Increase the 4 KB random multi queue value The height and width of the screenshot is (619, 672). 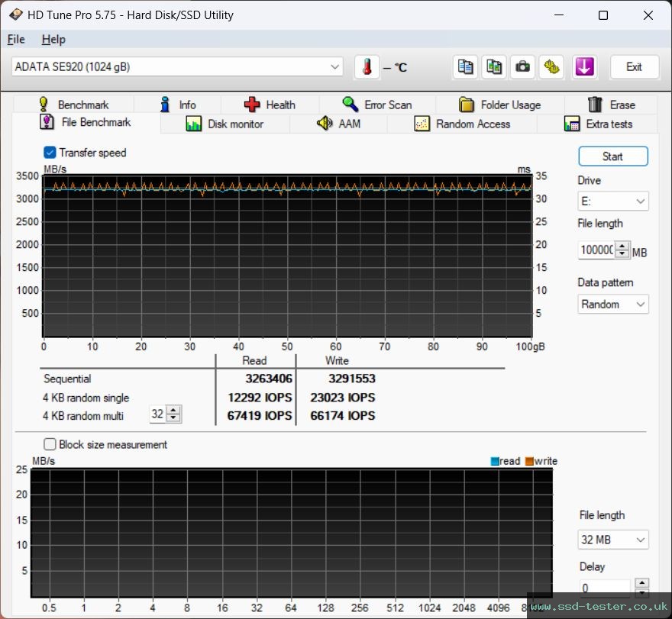point(173,410)
